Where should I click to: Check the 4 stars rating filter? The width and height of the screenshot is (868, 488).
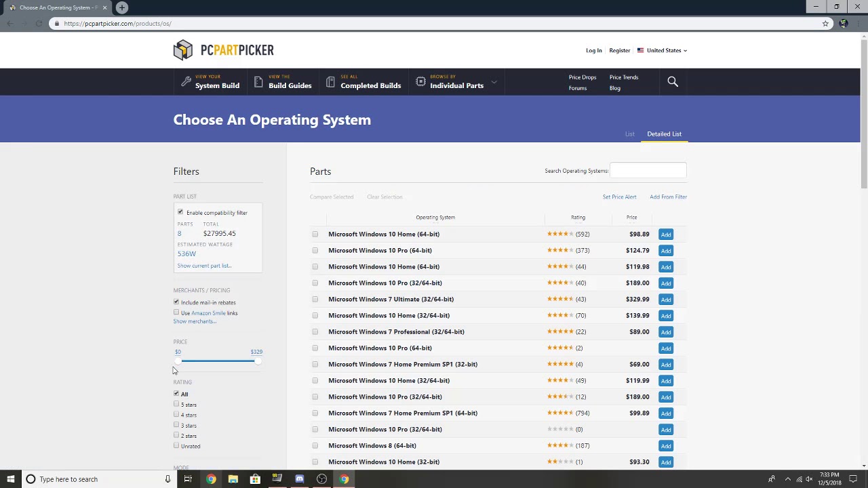tap(176, 415)
